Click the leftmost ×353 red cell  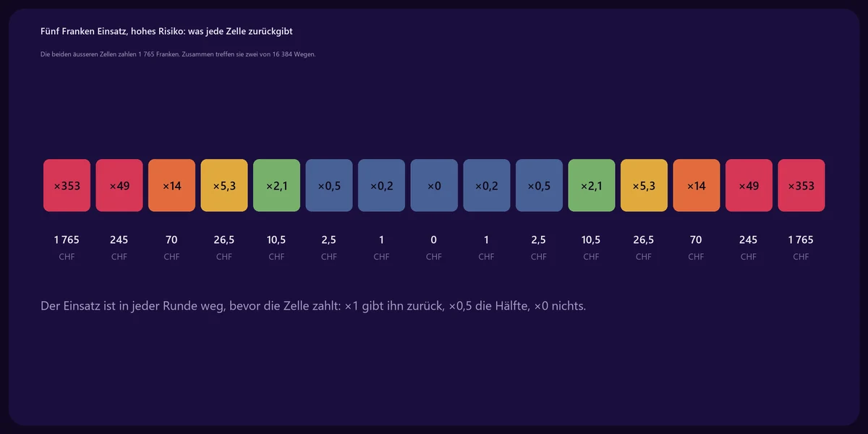click(67, 185)
